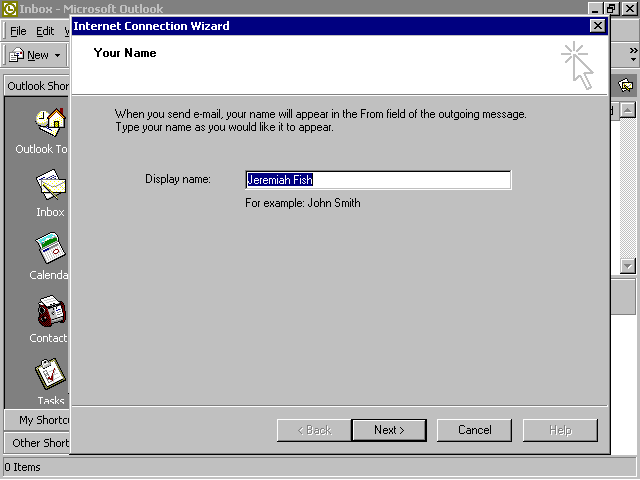The width and height of the screenshot is (640, 480).
Task: Click the Outlook icon right of wizard
Action: [x=625, y=85]
